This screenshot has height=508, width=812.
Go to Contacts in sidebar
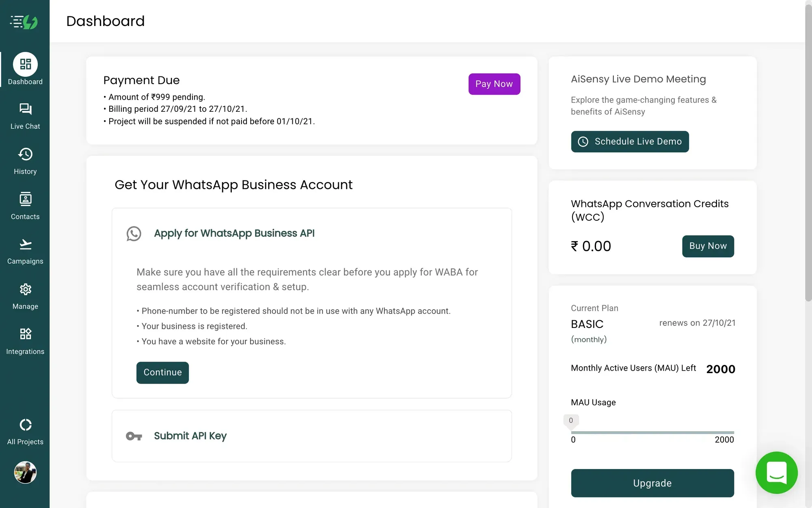[25, 199]
